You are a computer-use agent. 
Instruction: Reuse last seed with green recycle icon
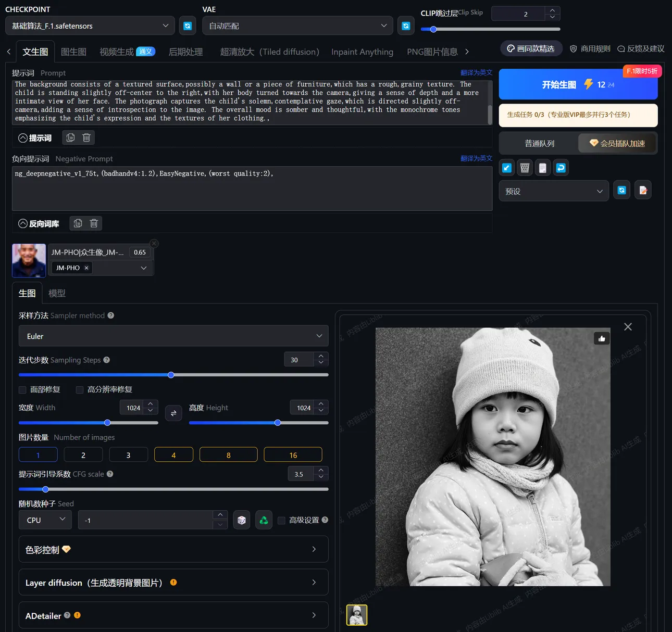point(264,520)
